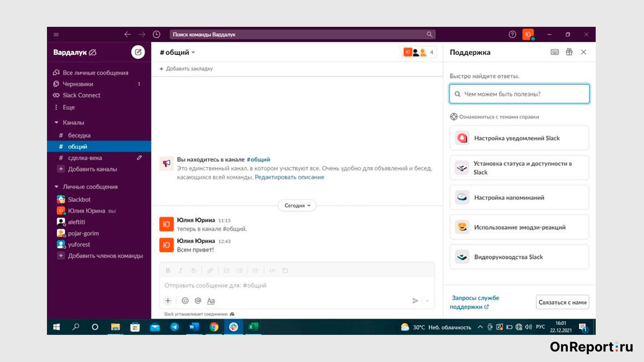The height and width of the screenshot is (362, 644).
Task: Click the unordered list icon
Action: [x=240, y=270]
